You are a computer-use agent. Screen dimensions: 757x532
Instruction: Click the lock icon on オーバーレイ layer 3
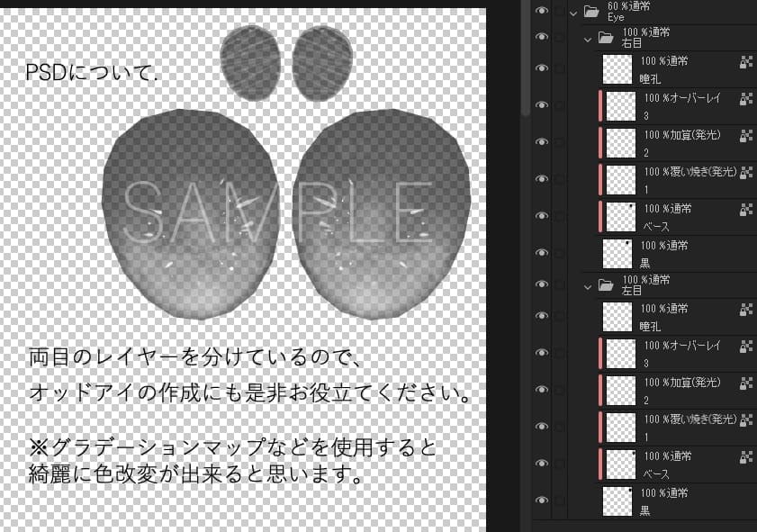747,99
